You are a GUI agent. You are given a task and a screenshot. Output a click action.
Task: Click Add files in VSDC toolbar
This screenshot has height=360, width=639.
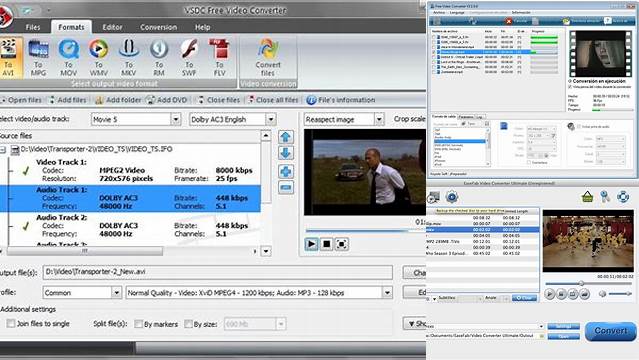click(67, 100)
